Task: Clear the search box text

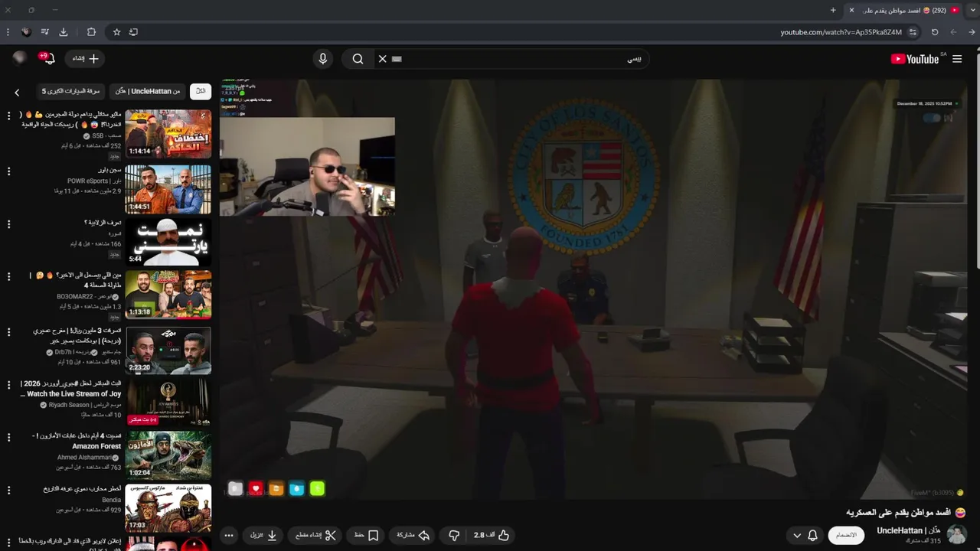Action: tap(383, 59)
